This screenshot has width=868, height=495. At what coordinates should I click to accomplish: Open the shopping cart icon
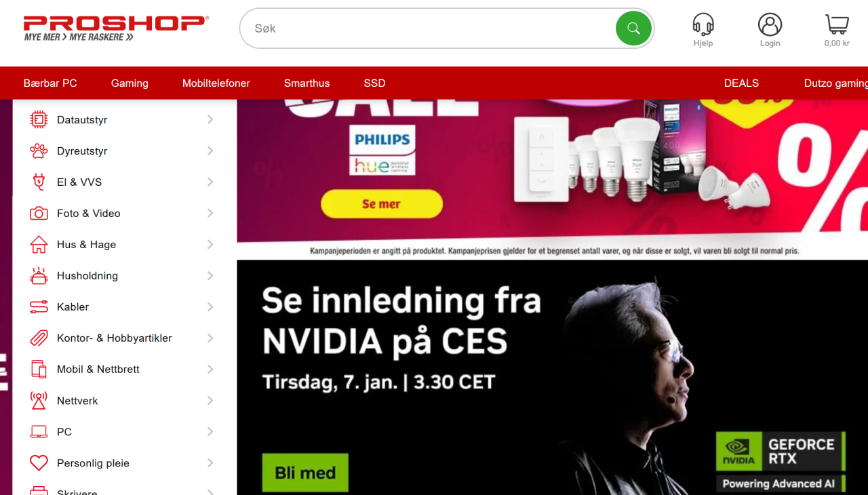(837, 24)
